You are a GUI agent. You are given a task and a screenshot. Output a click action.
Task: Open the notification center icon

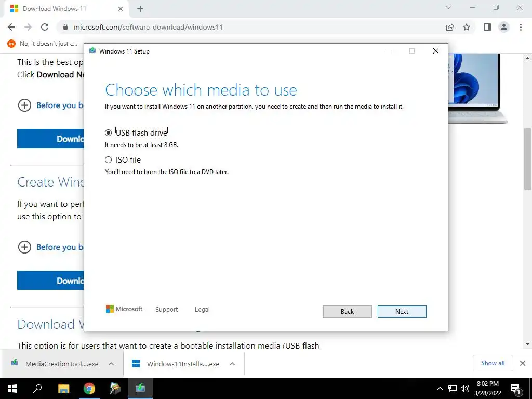[x=516, y=389]
